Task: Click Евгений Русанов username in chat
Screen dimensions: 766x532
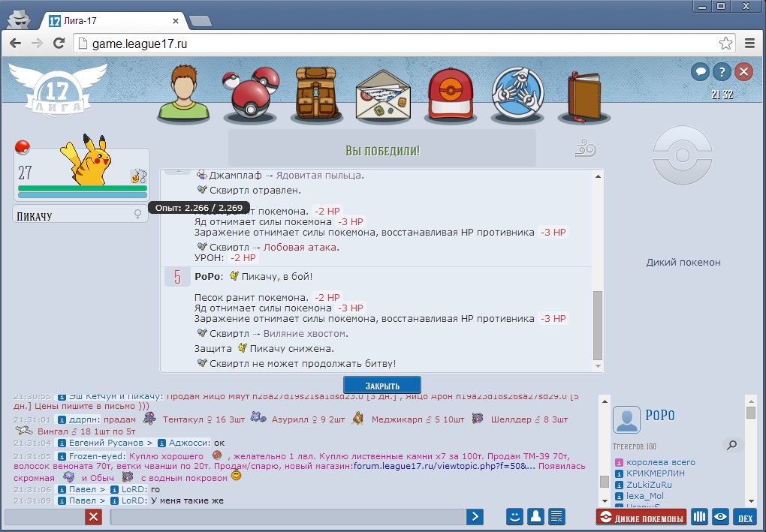Action: 106,443
